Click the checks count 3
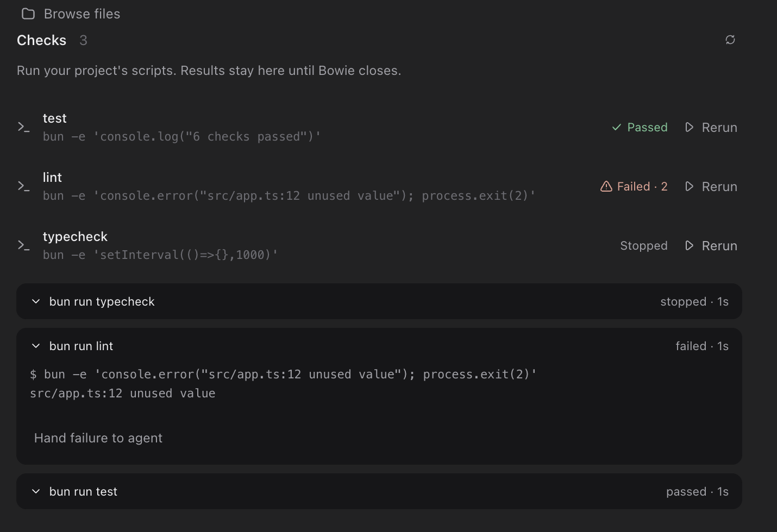 83,40
